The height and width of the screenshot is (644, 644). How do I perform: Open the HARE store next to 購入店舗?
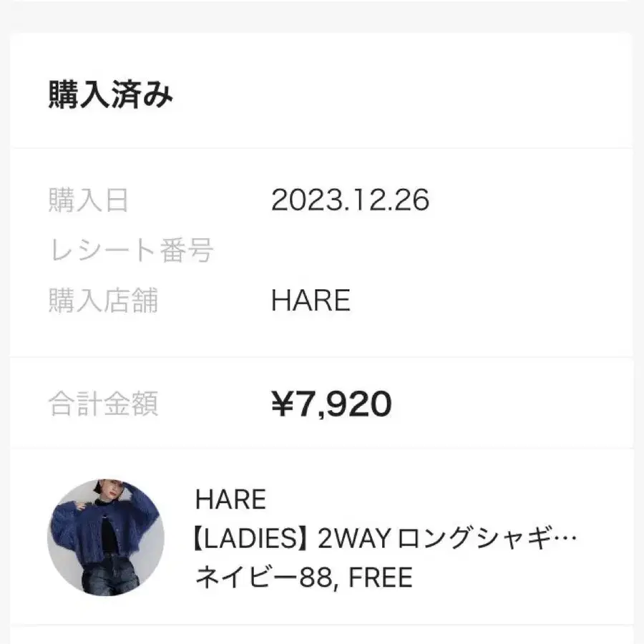pos(311,301)
